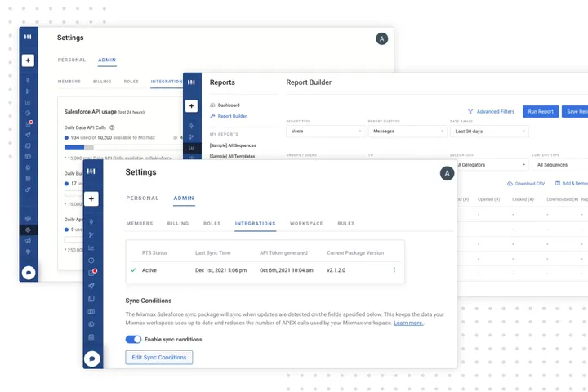Select Report Builder in Reports sidebar

(228, 116)
